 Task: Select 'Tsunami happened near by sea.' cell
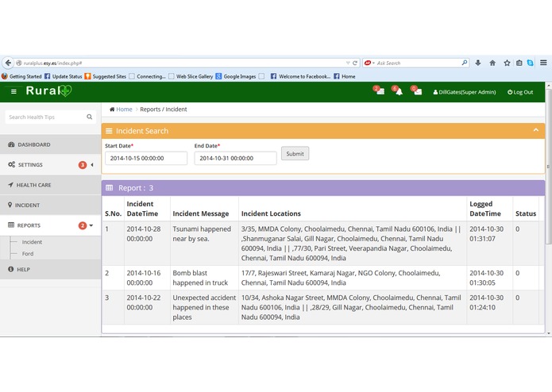pyautogui.click(x=205, y=244)
